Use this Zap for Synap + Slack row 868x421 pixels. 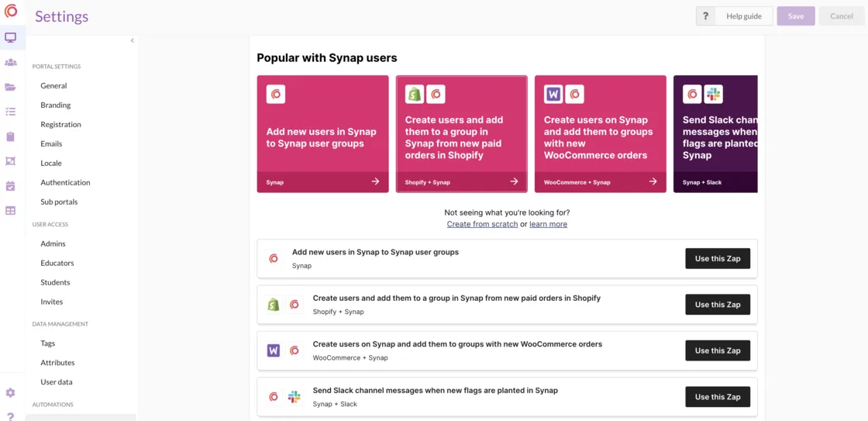pos(718,397)
